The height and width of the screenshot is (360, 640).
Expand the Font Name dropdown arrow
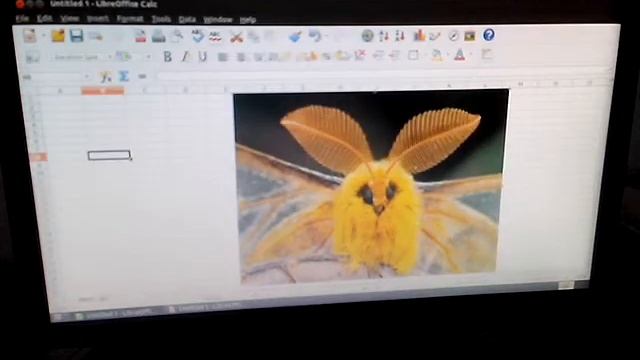tap(109, 57)
